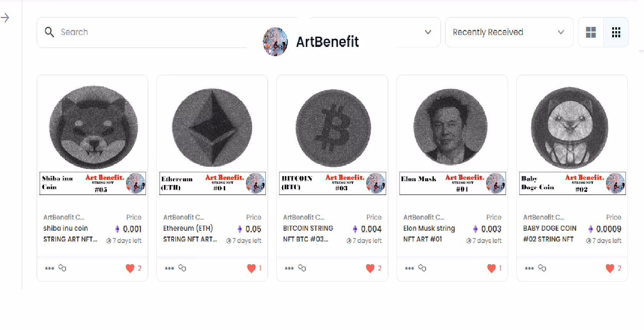Expand the sidebar with the arrow icon
Viewport: 644px width, 330px height.
point(5,17)
